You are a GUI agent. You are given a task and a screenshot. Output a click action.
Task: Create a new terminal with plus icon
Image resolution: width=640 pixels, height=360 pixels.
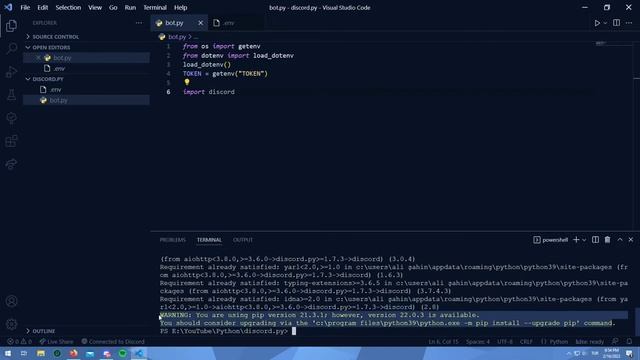click(x=576, y=240)
